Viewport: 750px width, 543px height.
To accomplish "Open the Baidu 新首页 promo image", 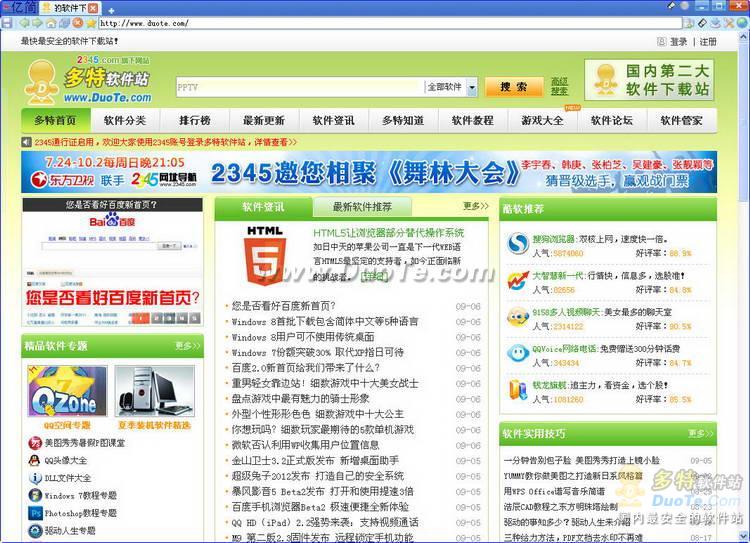I will (x=112, y=262).
